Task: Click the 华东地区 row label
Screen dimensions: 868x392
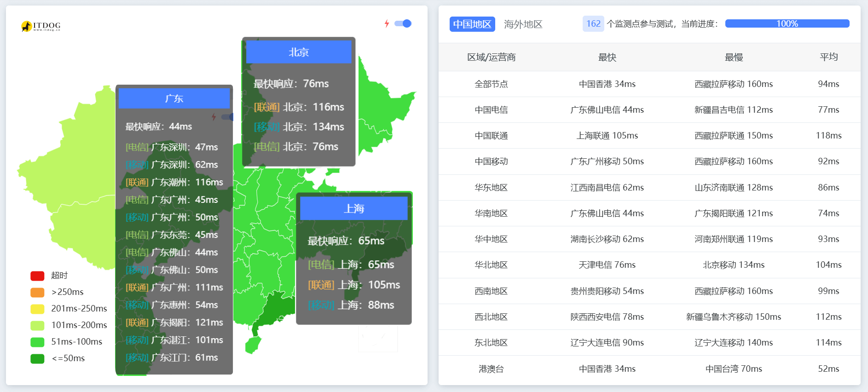Action: click(491, 188)
